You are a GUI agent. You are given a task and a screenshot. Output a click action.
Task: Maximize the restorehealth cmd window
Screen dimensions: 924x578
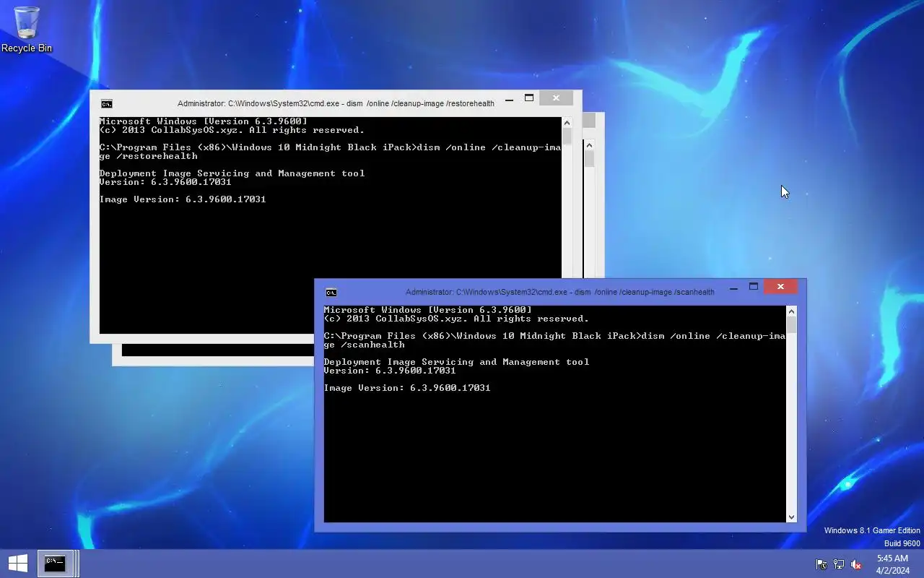click(529, 98)
